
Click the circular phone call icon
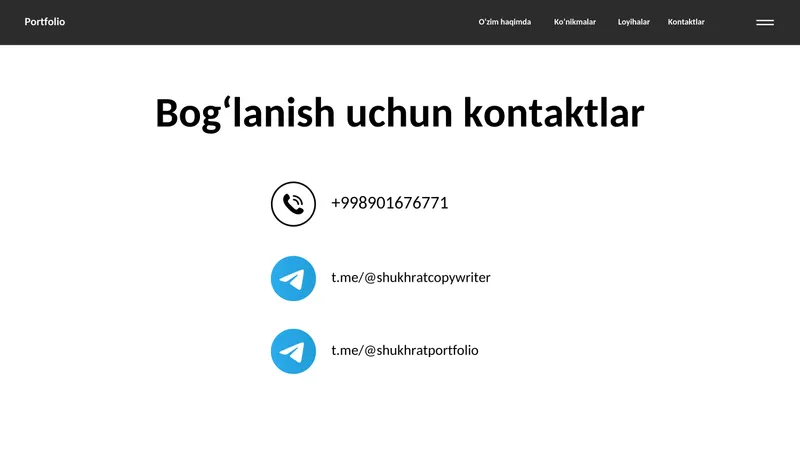tap(293, 204)
